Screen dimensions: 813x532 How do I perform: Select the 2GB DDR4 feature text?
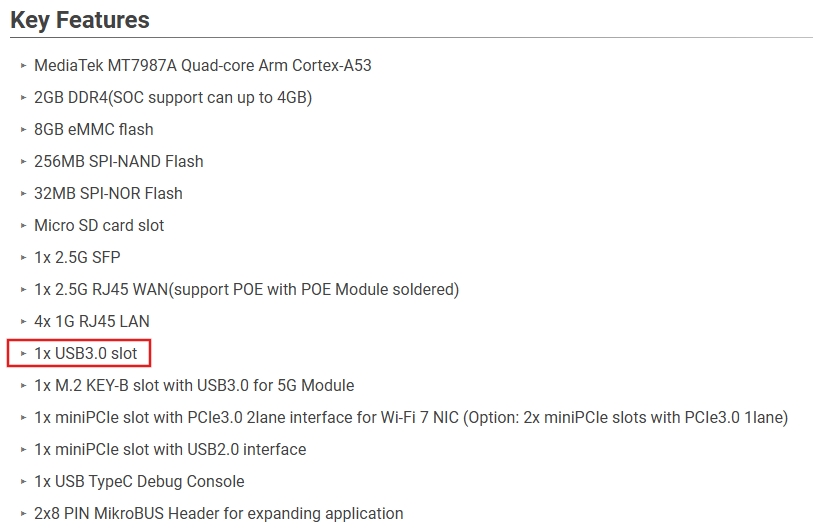coord(173,97)
